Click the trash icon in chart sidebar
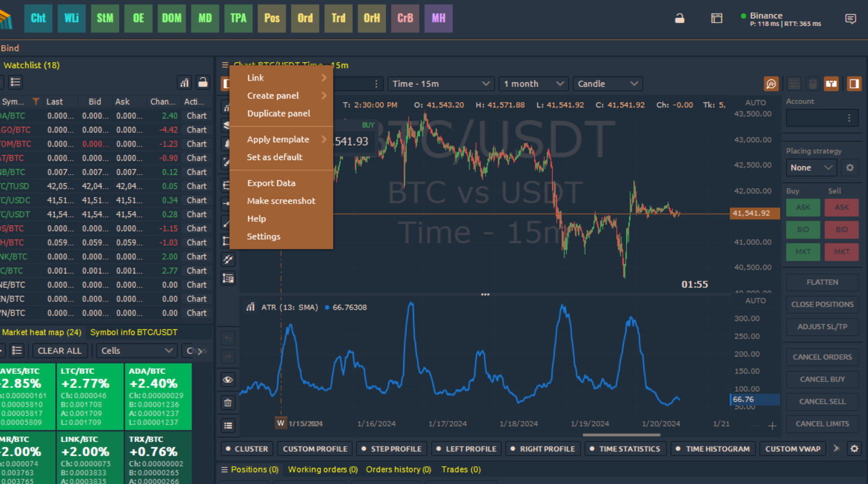This screenshot has width=868, height=484. 228,403
